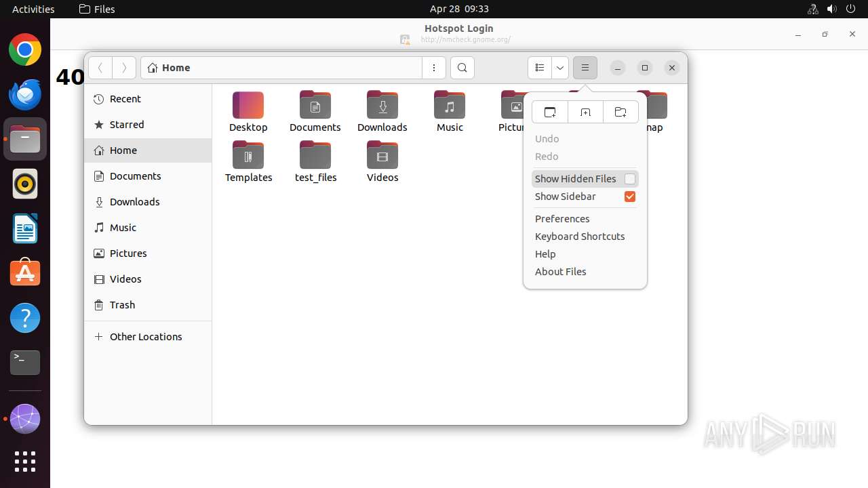The width and height of the screenshot is (868, 488).
Task: Go to Videos in the sidebar
Action: [x=148, y=279]
